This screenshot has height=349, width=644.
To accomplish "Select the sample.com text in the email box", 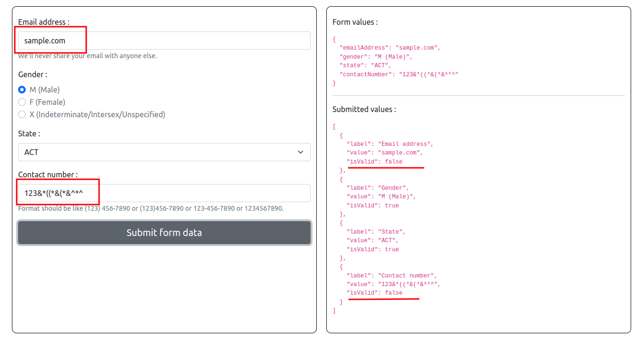I will click(x=42, y=40).
